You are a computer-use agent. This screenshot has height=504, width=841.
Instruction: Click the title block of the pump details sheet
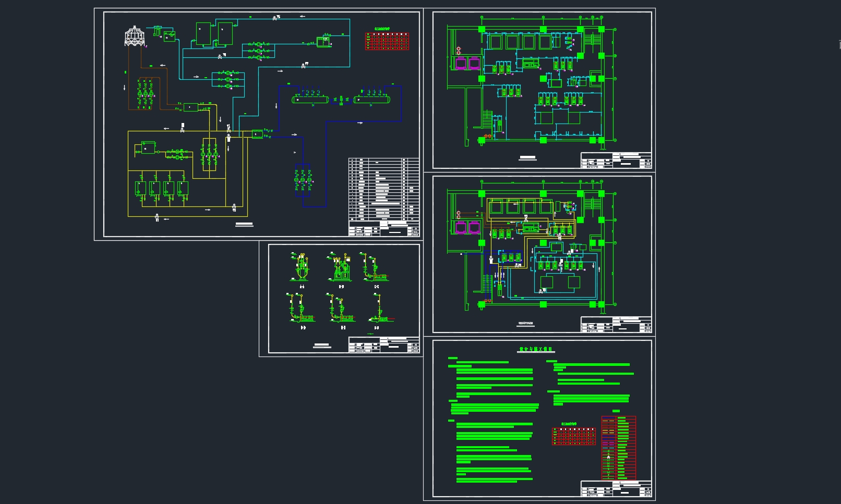(384, 345)
